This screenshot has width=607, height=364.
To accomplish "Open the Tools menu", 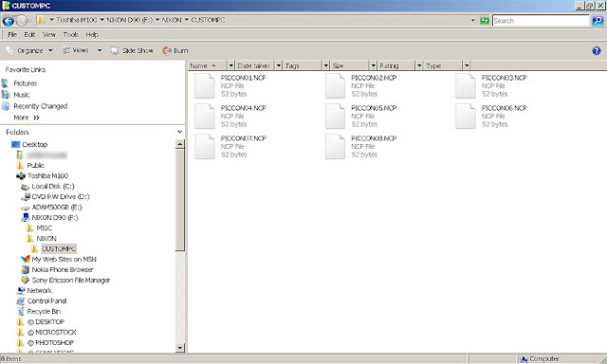I will click(x=71, y=34).
